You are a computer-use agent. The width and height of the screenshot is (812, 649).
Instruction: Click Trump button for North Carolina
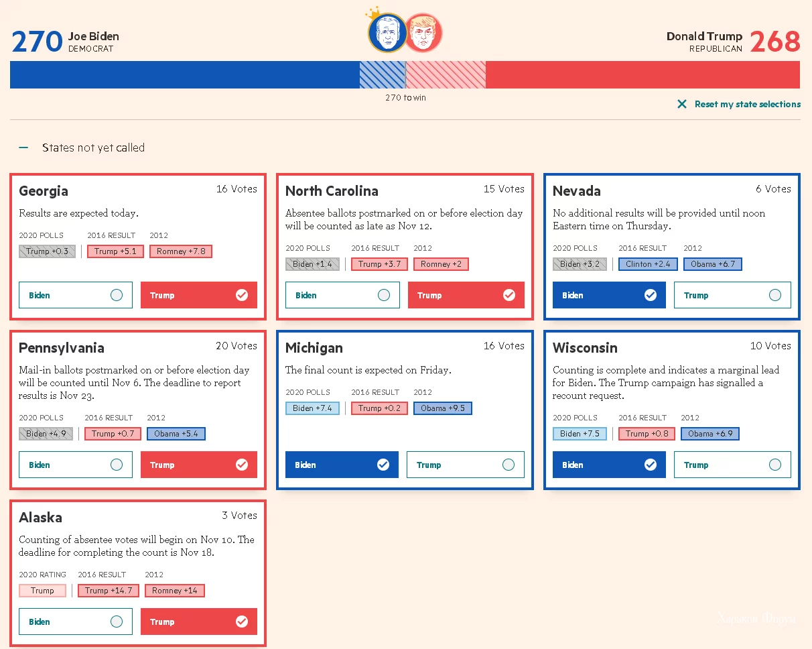click(466, 295)
